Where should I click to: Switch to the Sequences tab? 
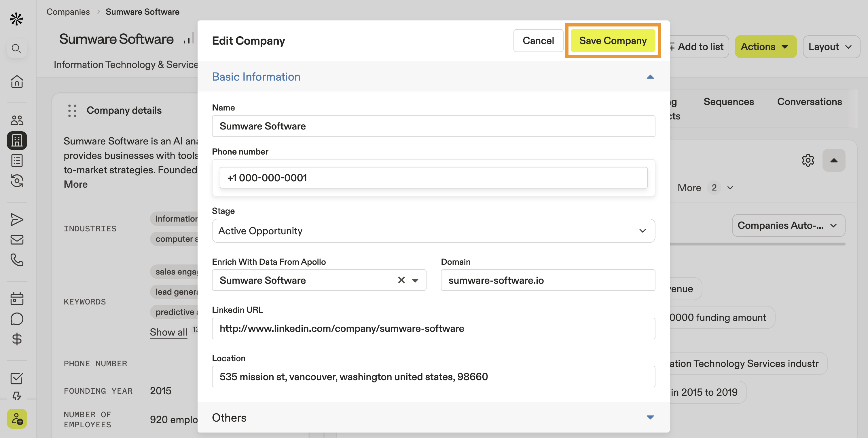pyautogui.click(x=729, y=102)
